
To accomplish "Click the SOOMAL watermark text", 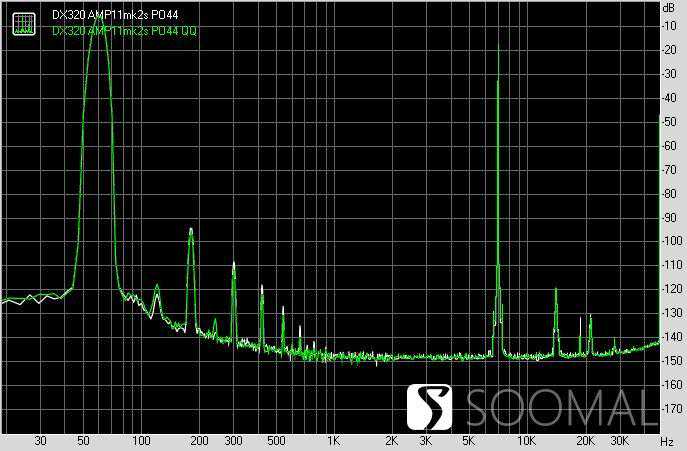I will coord(563,406).
